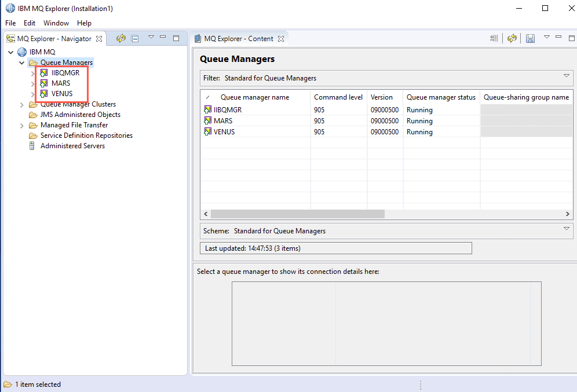Minimize the Content panel
This screenshot has height=392, width=577.
coord(558,37)
